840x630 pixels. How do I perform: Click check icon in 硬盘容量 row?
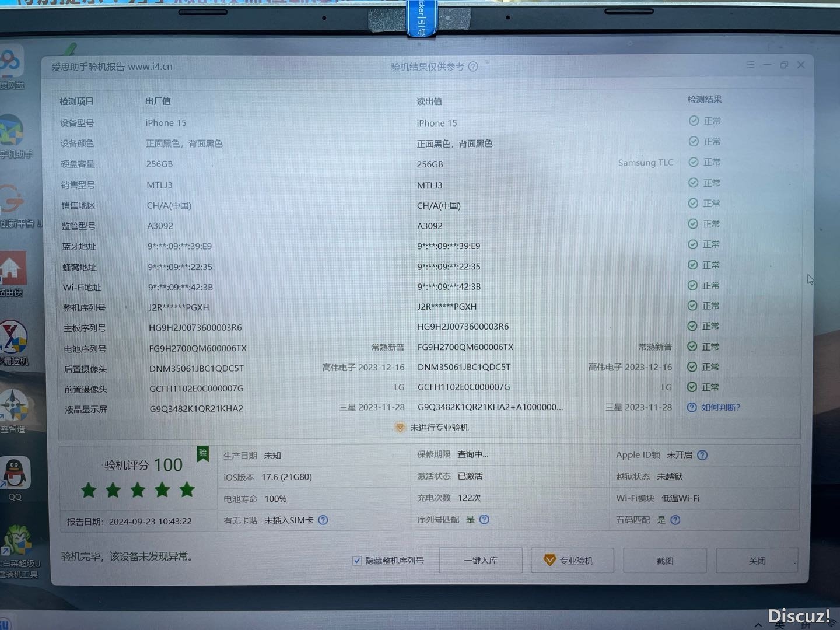coord(694,162)
